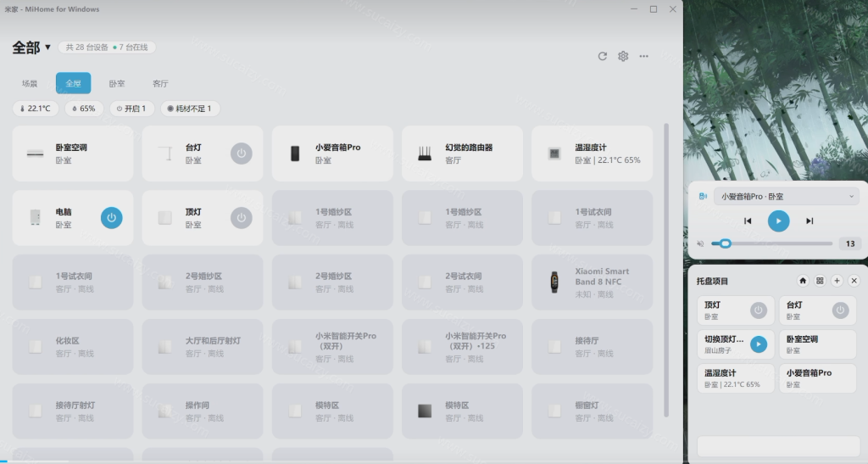The height and width of the screenshot is (464, 868).
Task: Expand the 小爱音箱Pro · 卧室 speaker dropdown
Action: click(x=786, y=197)
